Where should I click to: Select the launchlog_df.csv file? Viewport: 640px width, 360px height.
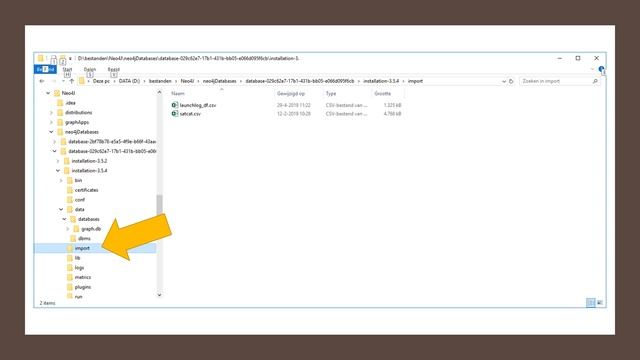[198, 105]
